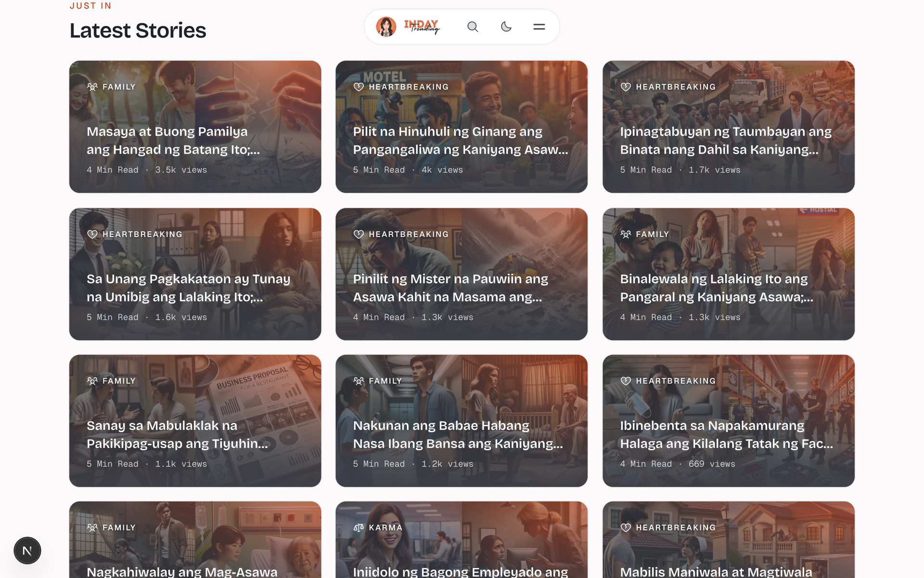This screenshot has height=578, width=924.
Task: Open story 'Pilit na Hinuhuli ng Ginang'
Action: coord(461,141)
